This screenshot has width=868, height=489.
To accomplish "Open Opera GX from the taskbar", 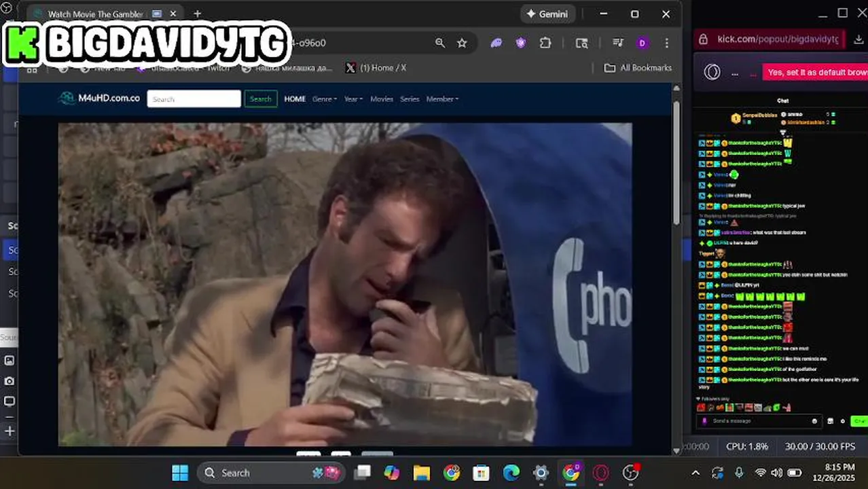I will (x=600, y=473).
